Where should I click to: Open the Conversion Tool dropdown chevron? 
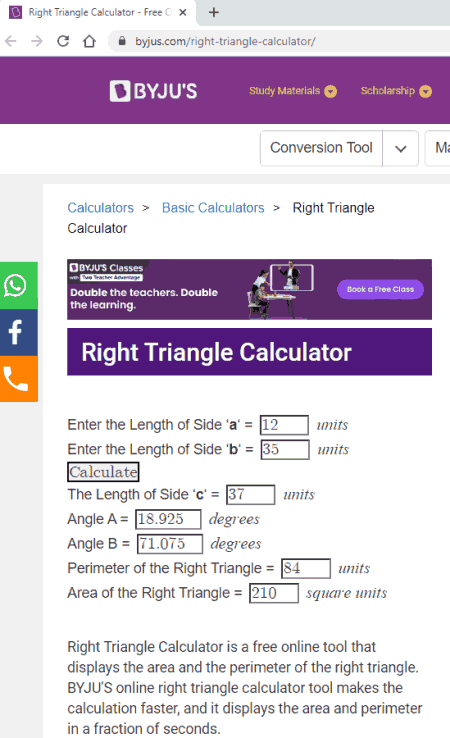point(401,148)
